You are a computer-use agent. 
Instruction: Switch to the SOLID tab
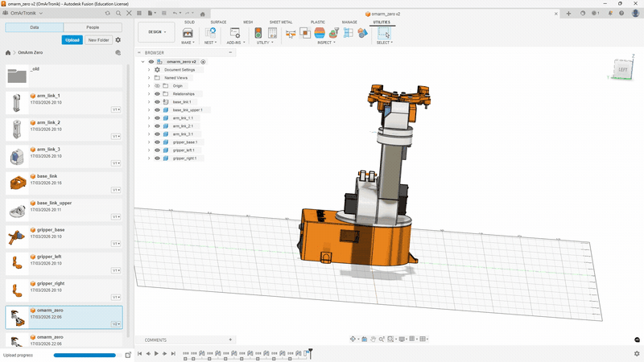(189, 23)
